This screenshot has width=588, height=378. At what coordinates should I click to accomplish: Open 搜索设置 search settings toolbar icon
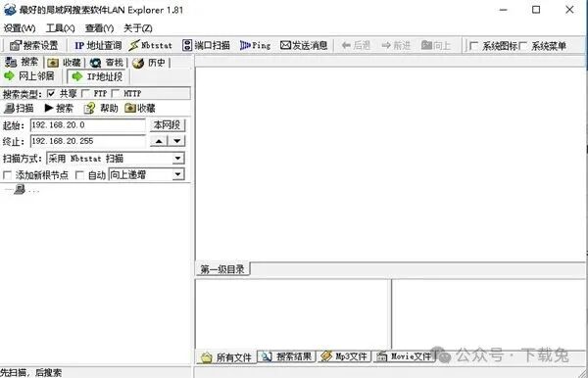33,46
